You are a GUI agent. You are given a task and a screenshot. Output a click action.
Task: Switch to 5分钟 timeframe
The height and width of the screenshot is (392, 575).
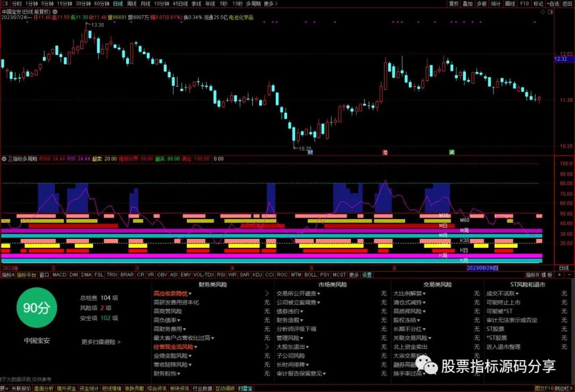coord(47,3)
